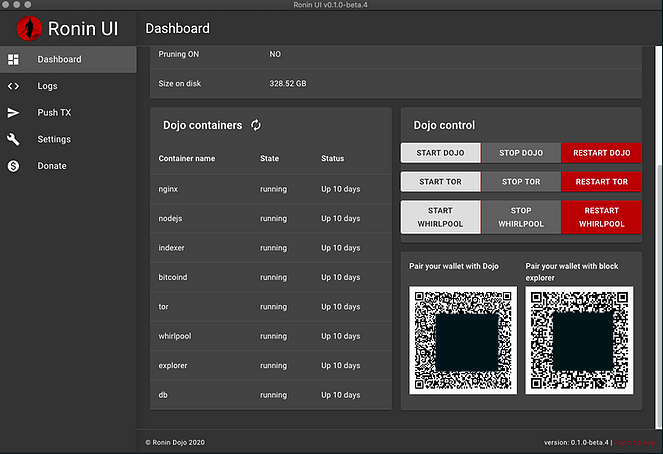Click the version 0.1.0-beta.4 footer text
This screenshot has width=663, height=454.
pyautogui.click(x=576, y=443)
